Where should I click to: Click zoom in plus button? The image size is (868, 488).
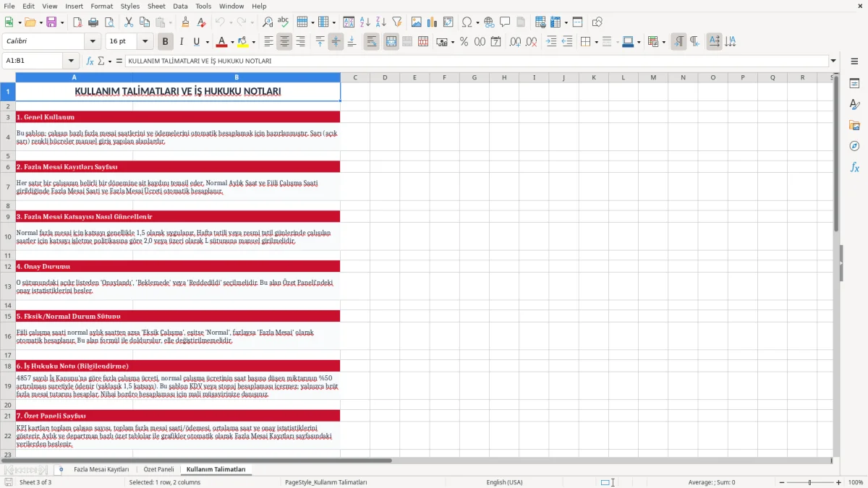(839, 482)
